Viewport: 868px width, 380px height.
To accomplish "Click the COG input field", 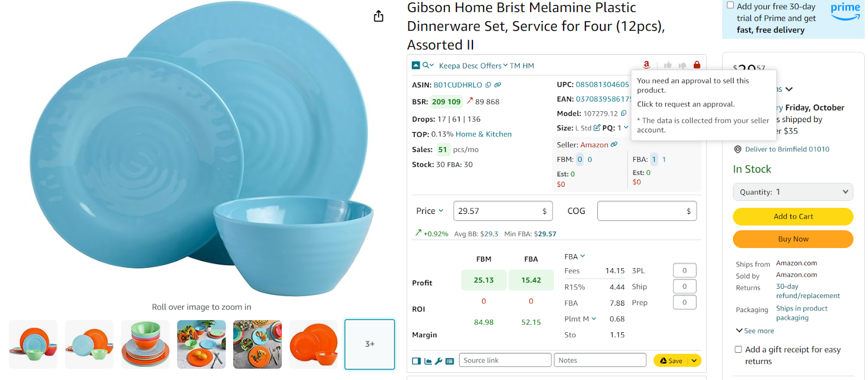I will (x=641, y=211).
